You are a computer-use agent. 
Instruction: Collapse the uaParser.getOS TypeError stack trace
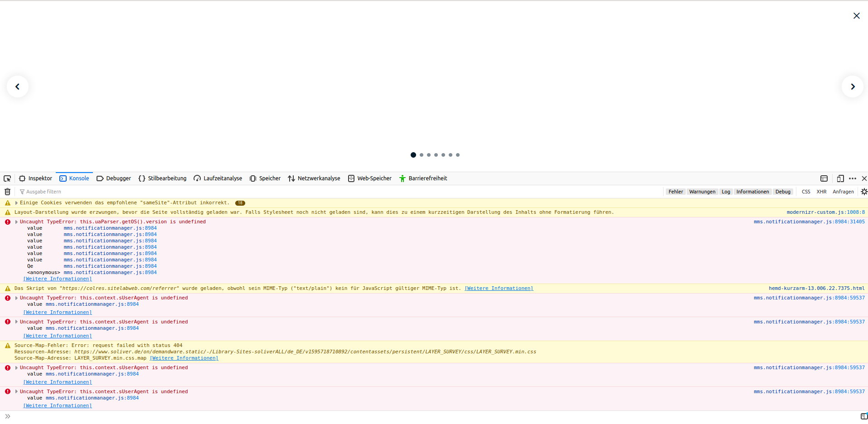[16, 222]
